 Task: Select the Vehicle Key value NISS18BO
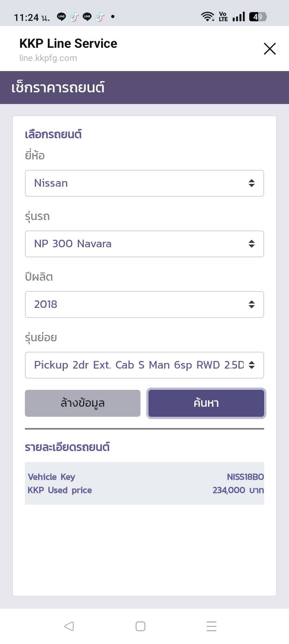click(x=245, y=477)
